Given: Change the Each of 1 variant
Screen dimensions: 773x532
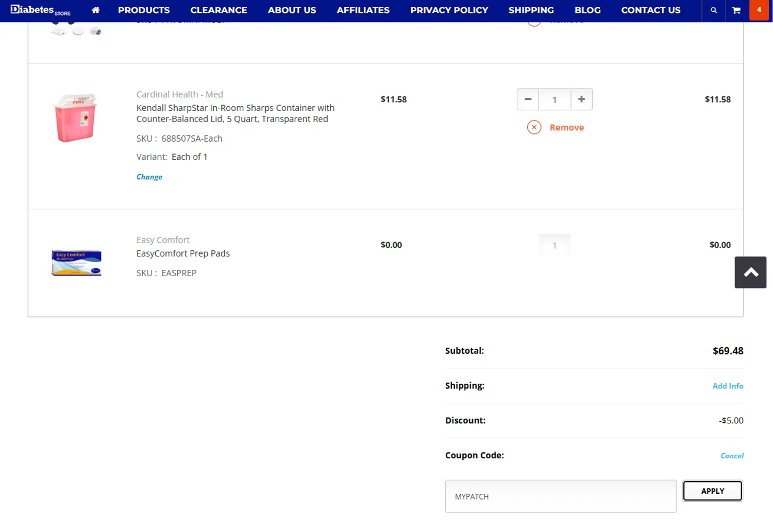Looking at the screenshot, I should [x=149, y=177].
